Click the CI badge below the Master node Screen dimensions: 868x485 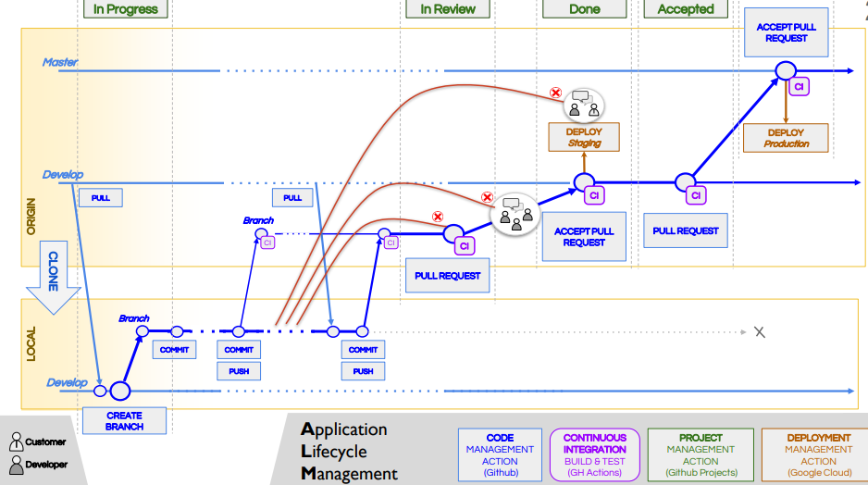(x=798, y=86)
